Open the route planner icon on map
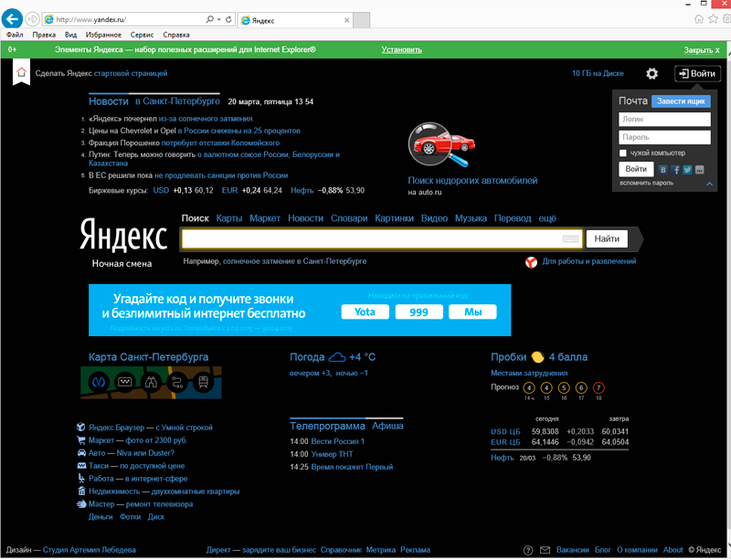The image size is (731, 560). [176, 383]
